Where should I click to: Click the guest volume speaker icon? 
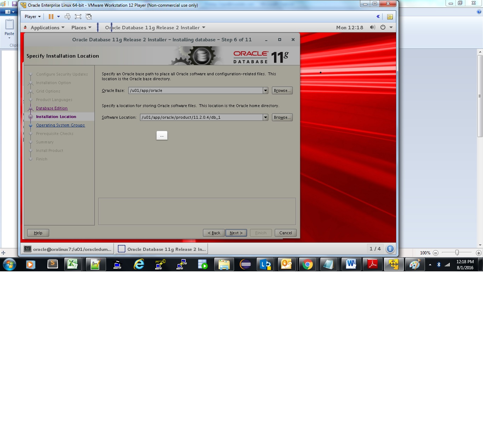point(372,28)
